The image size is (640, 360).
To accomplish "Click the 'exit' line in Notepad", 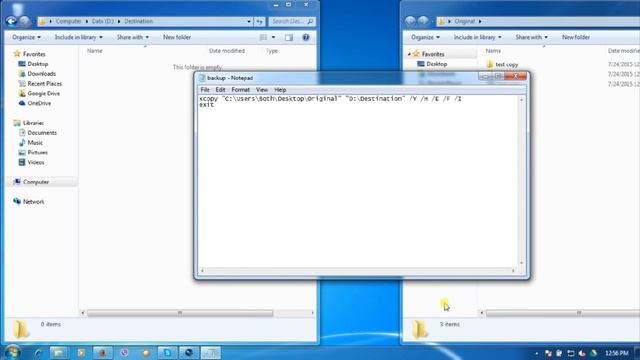I will [207, 105].
